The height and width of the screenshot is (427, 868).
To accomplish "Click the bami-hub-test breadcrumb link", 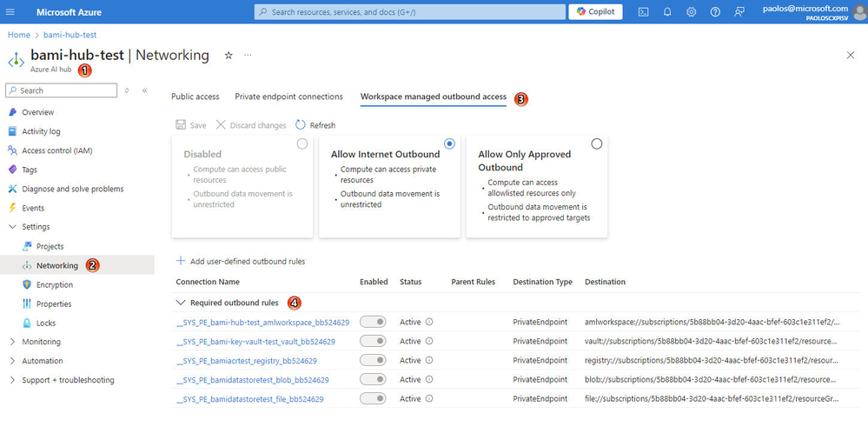I will click(70, 35).
